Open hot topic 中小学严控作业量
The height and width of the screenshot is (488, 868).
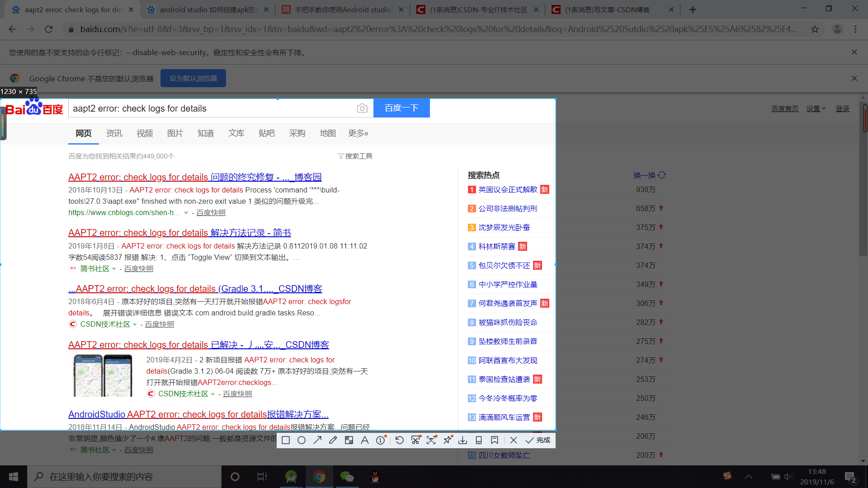point(508,284)
